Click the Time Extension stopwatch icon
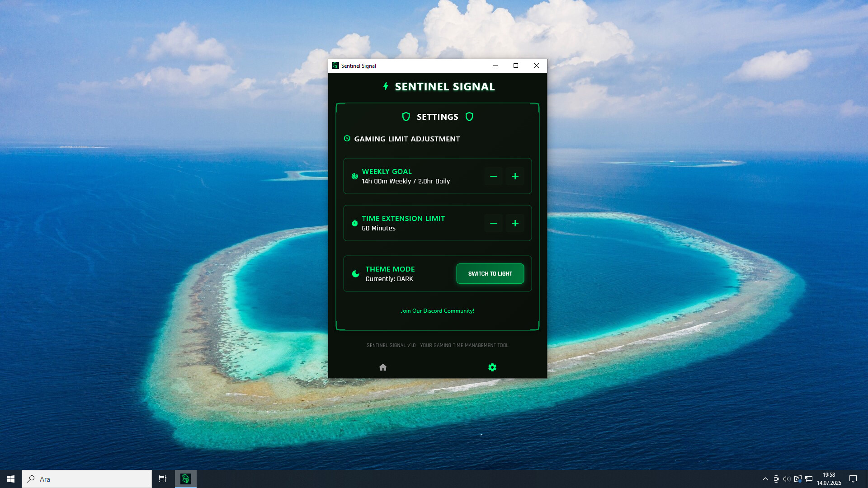The height and width of the screenshot is (488, 868). point(355,223)
